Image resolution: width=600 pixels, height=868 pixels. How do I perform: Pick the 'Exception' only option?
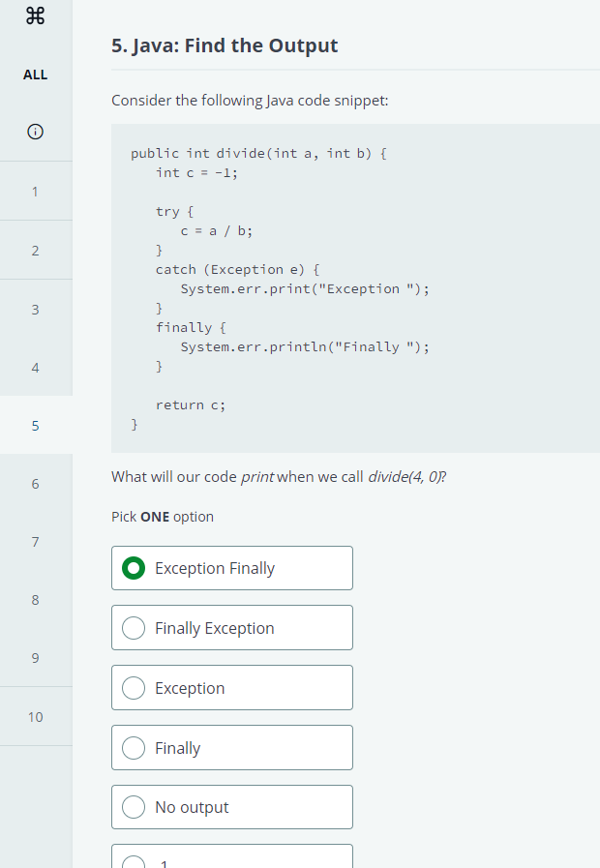232,688
